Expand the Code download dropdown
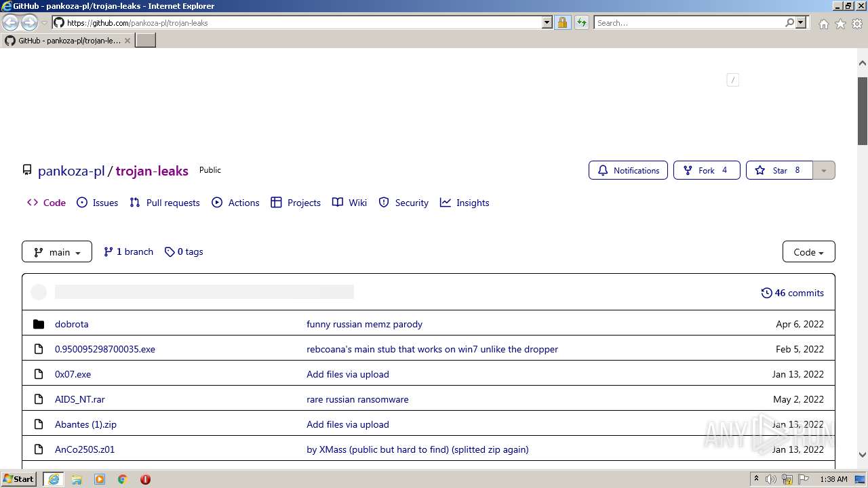Screen dimensions: 868x488 click(808, 251)
